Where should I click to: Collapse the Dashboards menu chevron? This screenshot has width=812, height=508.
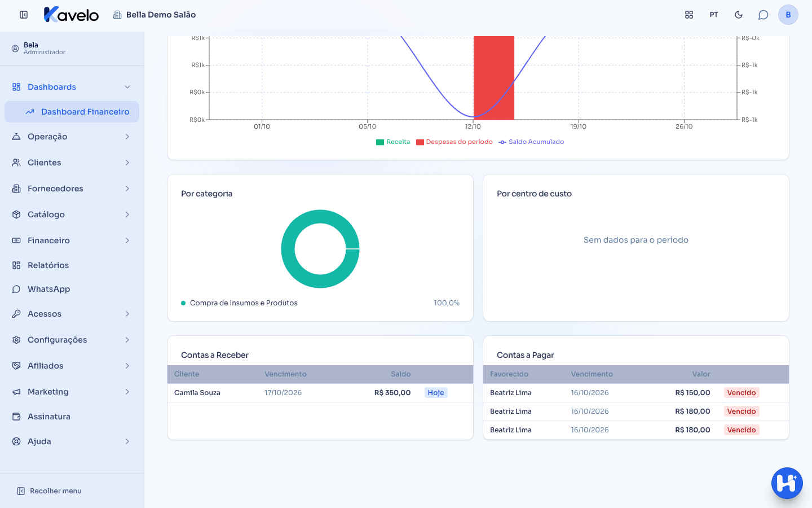127,87
